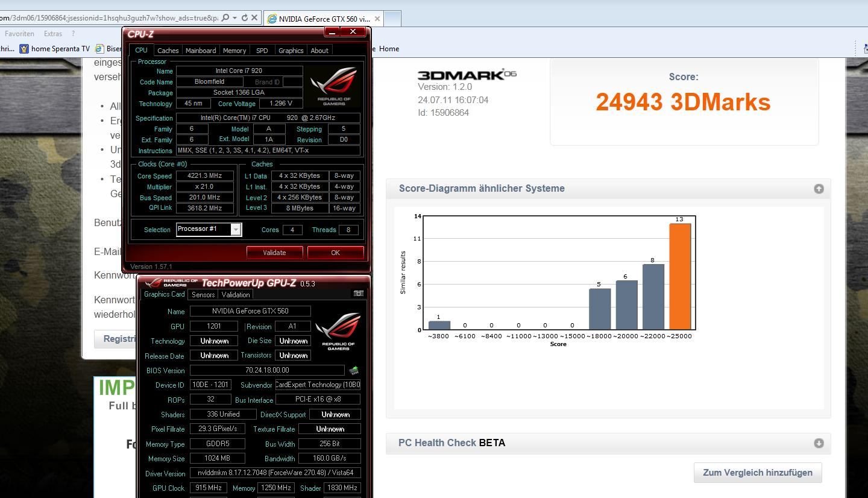Image resolution: width=868 pixels, height=498 pixels.
Task: Expand the PC Health Check BETA panel
Action: tap(819, 443)
